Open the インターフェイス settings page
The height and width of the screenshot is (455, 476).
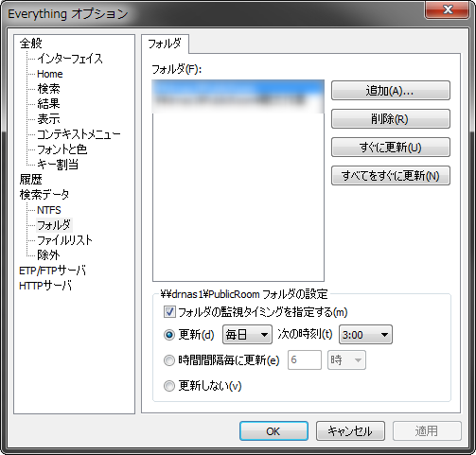pyautogui.click(x=70, y=59)
